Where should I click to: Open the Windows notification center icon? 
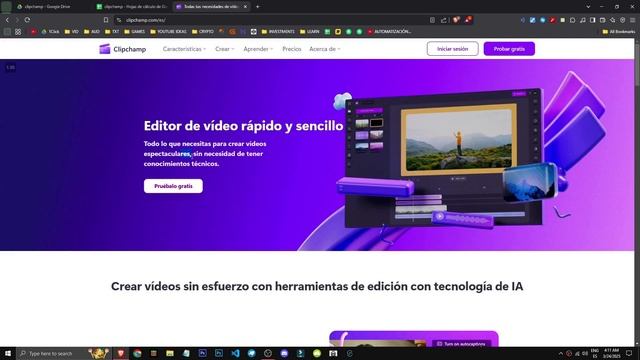point(629,353)
